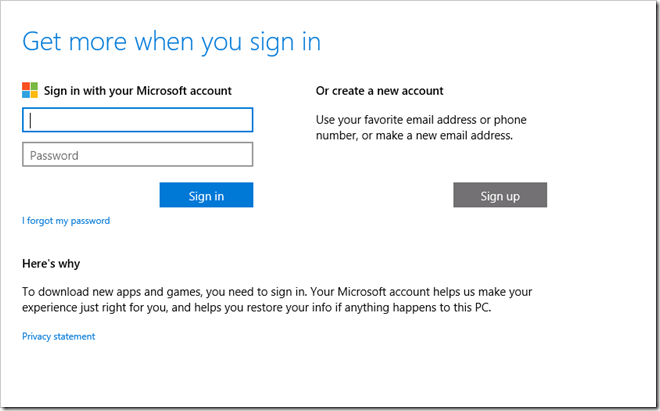Viewport: 660px width, 411px height.
Task: Click the "Here's why" heading
Action: coord(51,263)
